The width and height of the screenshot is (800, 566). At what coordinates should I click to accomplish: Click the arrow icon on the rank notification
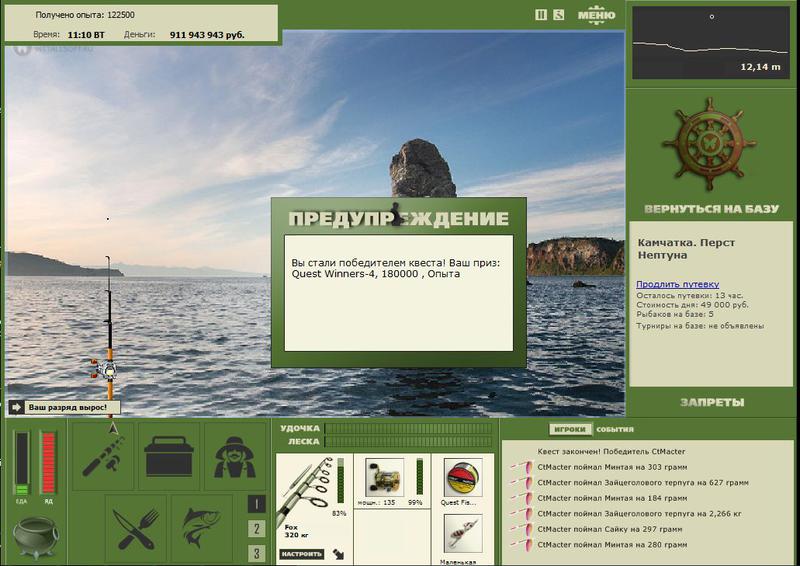[16, 407]
